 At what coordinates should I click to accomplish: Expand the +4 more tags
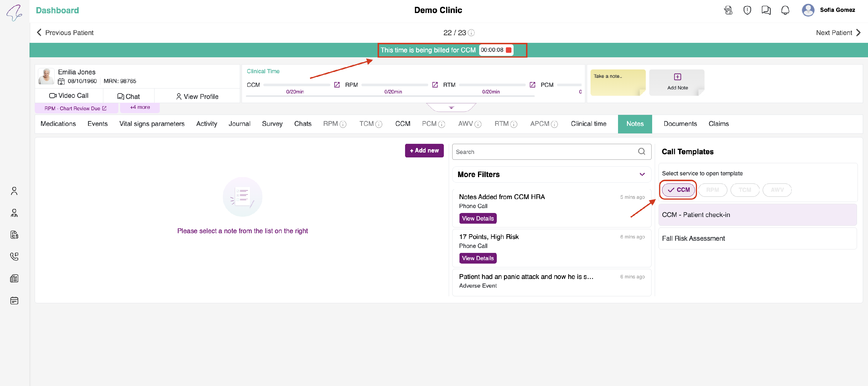[140, 107]
